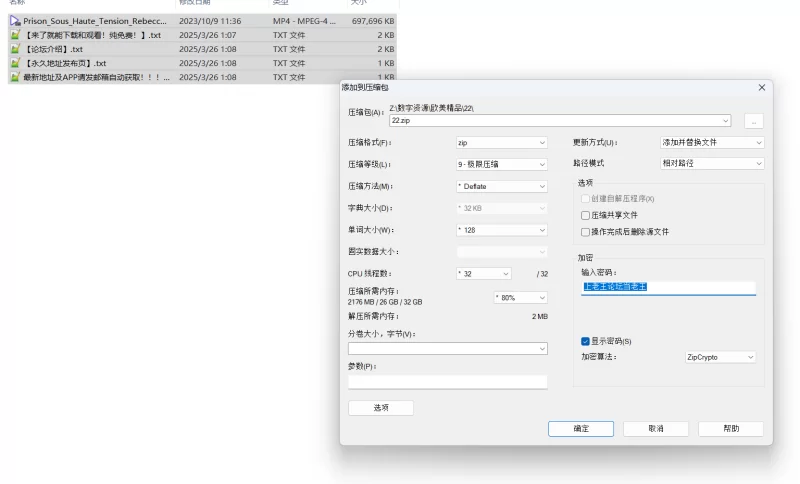
Task: Tick 操作完成后删除源文件 checkbox
Action: [585, 232]
